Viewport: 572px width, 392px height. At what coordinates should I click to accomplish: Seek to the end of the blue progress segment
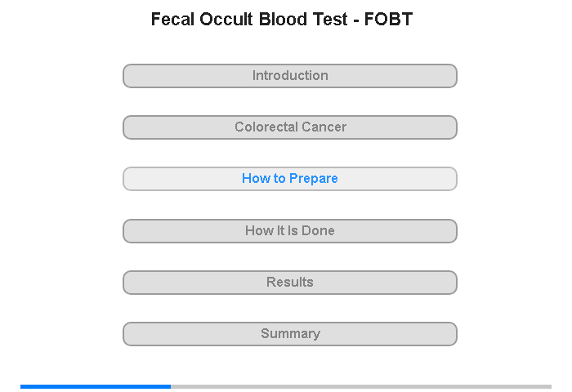pyautogui.click(x=170, y=386)
